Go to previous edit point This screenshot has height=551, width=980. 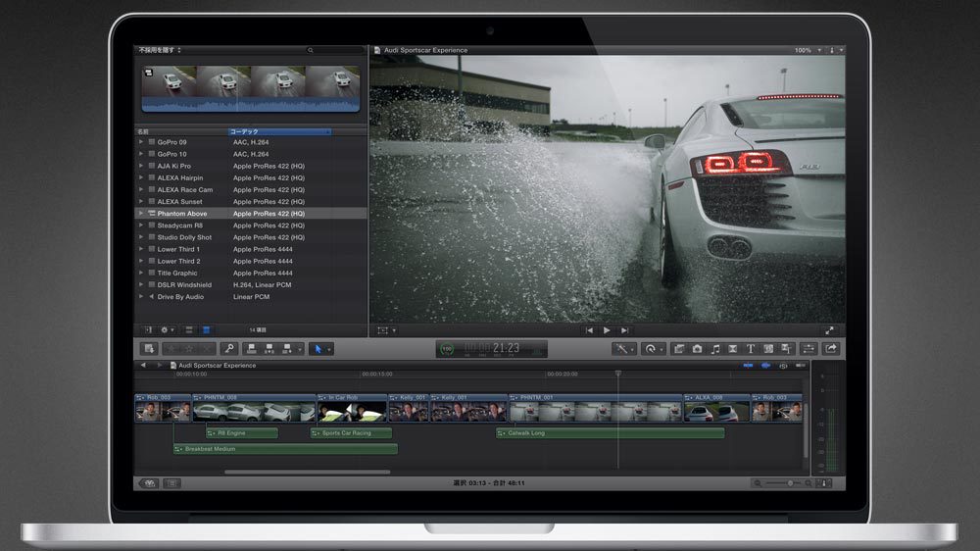coord(589,330)
